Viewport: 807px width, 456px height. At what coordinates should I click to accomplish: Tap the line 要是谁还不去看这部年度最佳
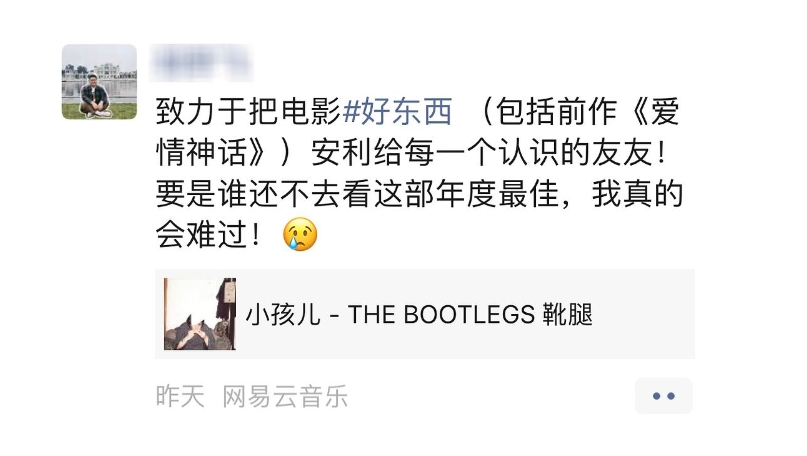tap(357, 194)
